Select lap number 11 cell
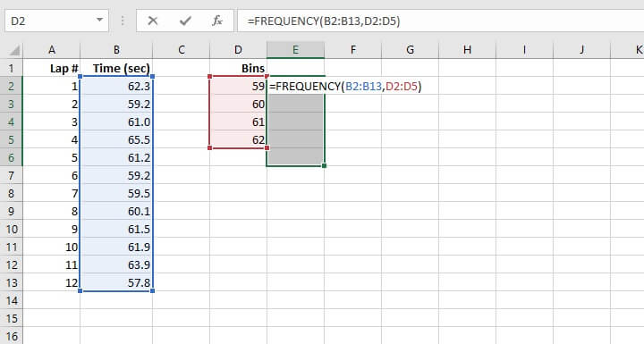Screen dimensions: 644x344 pyautogui.click(x=51, y=264)
